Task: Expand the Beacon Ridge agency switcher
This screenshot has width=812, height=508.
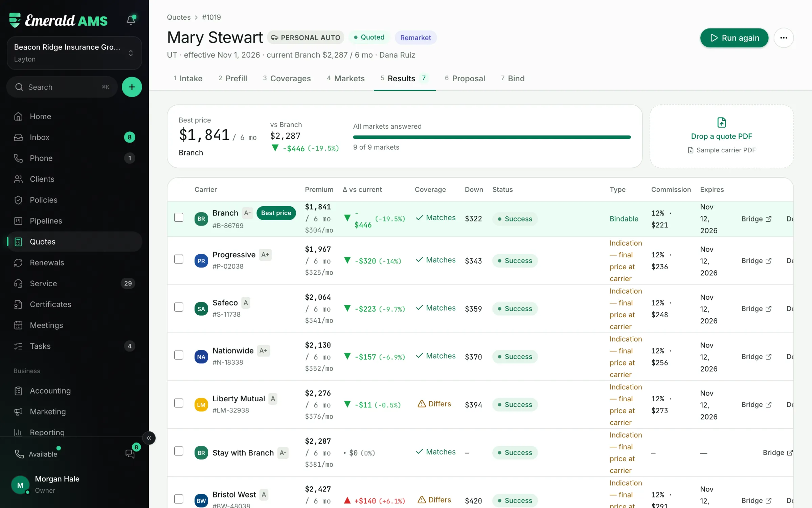Action: click(74, 53)
